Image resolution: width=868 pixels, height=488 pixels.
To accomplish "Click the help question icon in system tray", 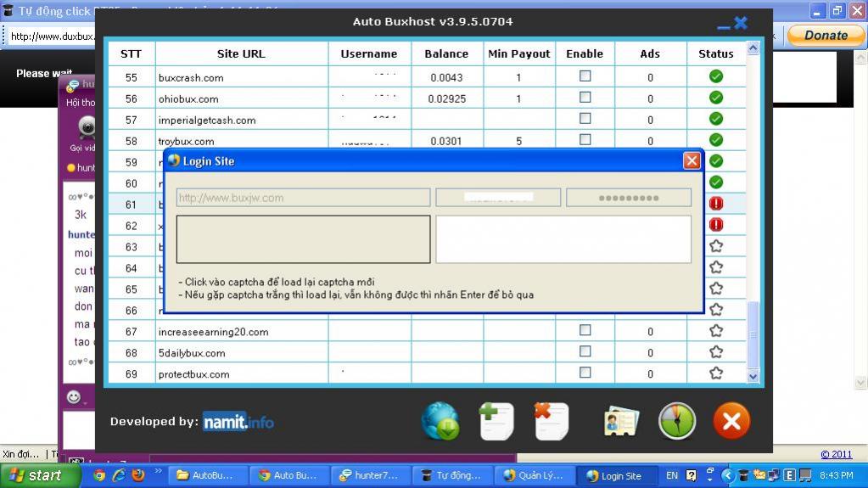I will click(691, 475).
